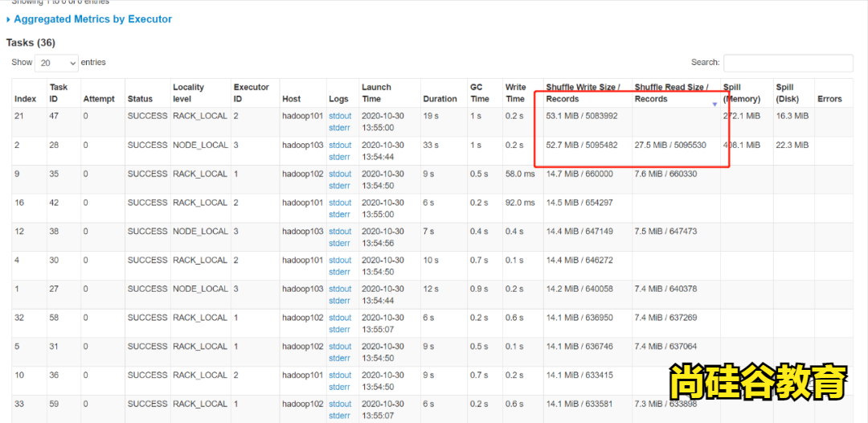This screenshot has width=868, height=423.
Task: Expand the Aggregated Metrics by Executor section
Action: pos(92,19)
